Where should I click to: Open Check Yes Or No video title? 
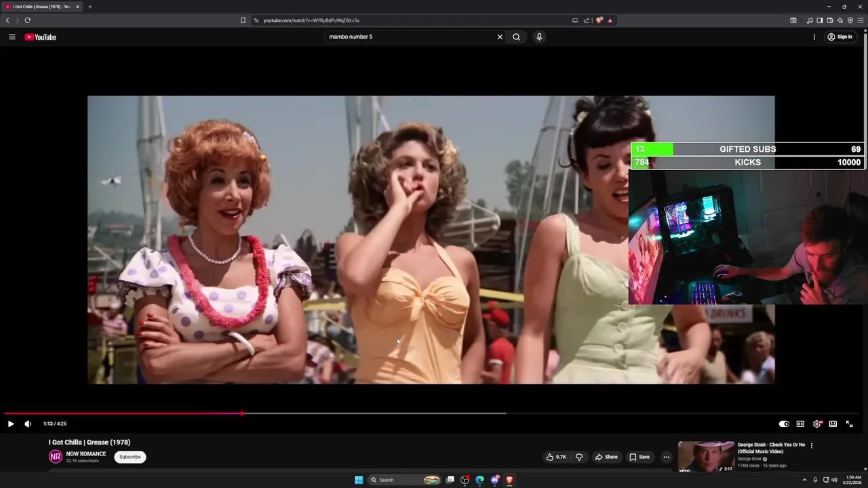tap(771, 448)
